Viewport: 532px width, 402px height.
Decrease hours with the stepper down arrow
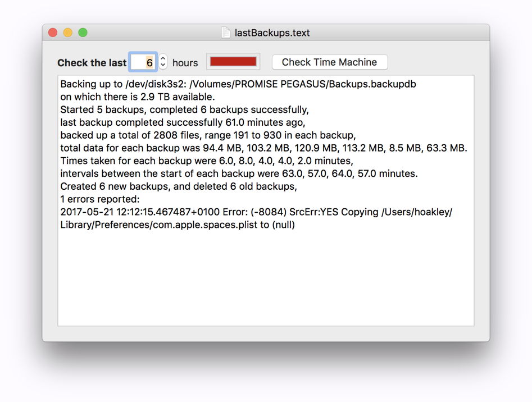(x=163, y=66)
